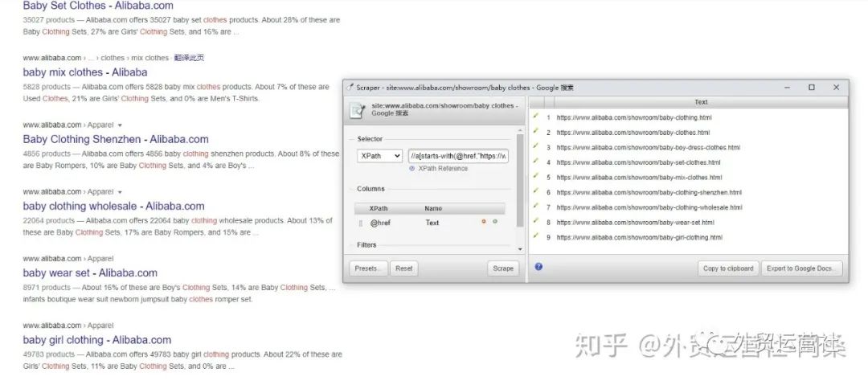This screenshot has height=381, width=868.
Task: Expand dropdown arrow next to Baby Clothing Shenzhen URL
Action: [x=120, y=125]
